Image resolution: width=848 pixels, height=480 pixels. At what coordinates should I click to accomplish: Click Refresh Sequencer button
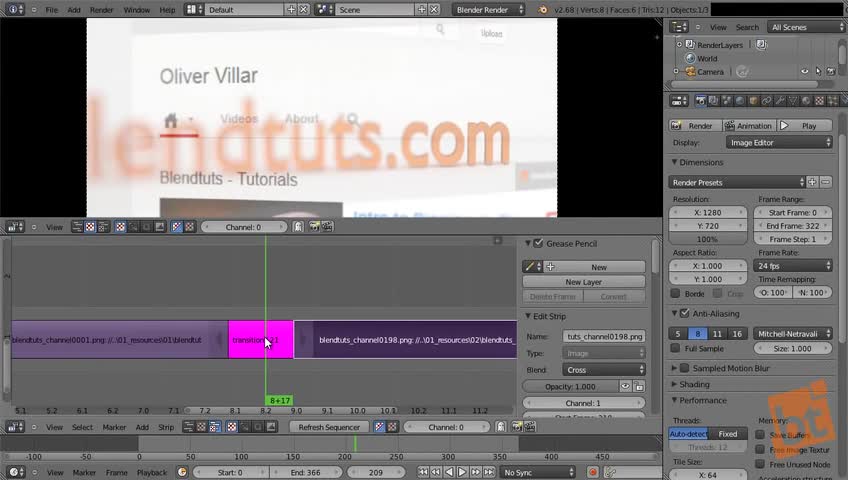(329, 427)
